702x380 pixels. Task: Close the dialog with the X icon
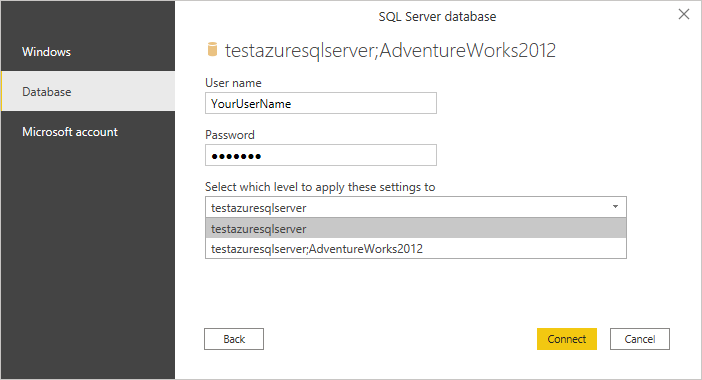pos(684,14)
